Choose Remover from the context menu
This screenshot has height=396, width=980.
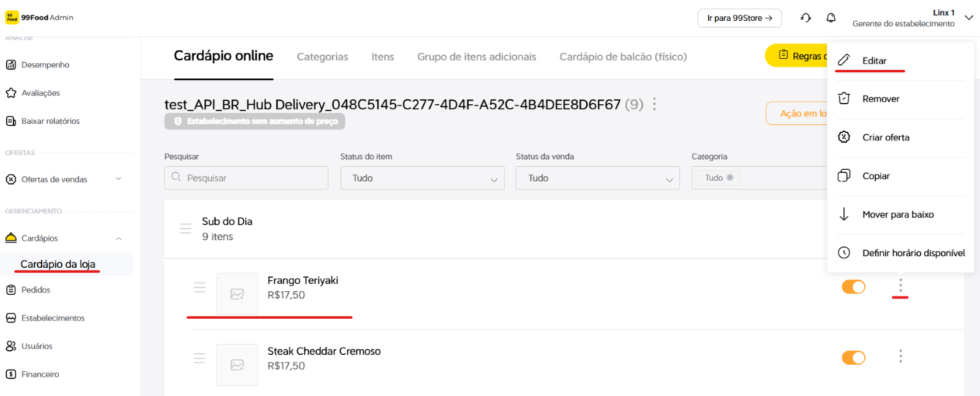point(900,99)
